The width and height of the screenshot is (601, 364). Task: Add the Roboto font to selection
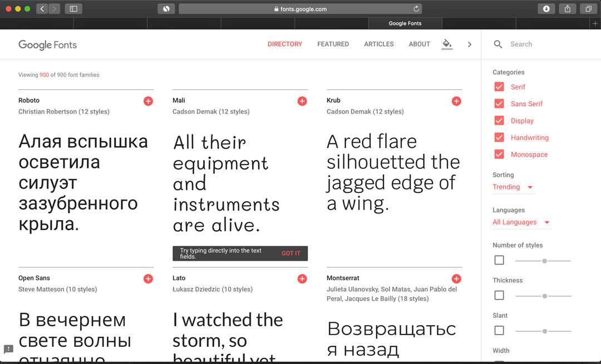pyautogui.click(x=148, y=101)
